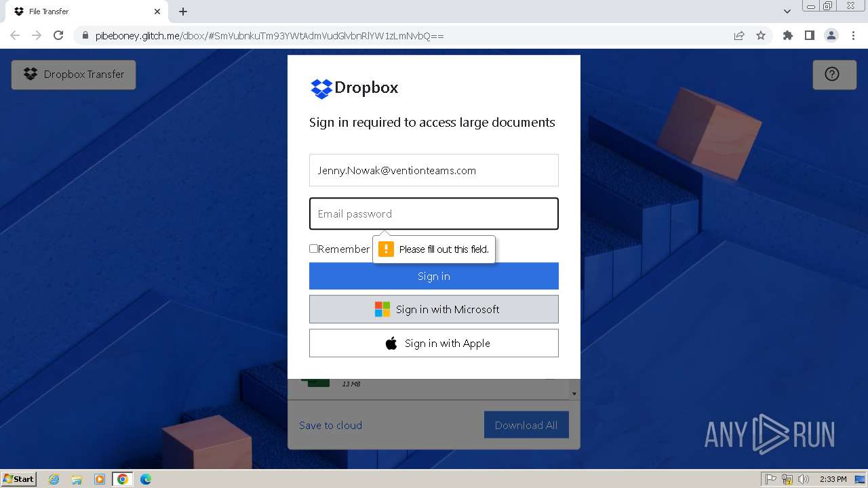Bookmark this page with star icon
This screenshot has width=868, height=488.
761,36
